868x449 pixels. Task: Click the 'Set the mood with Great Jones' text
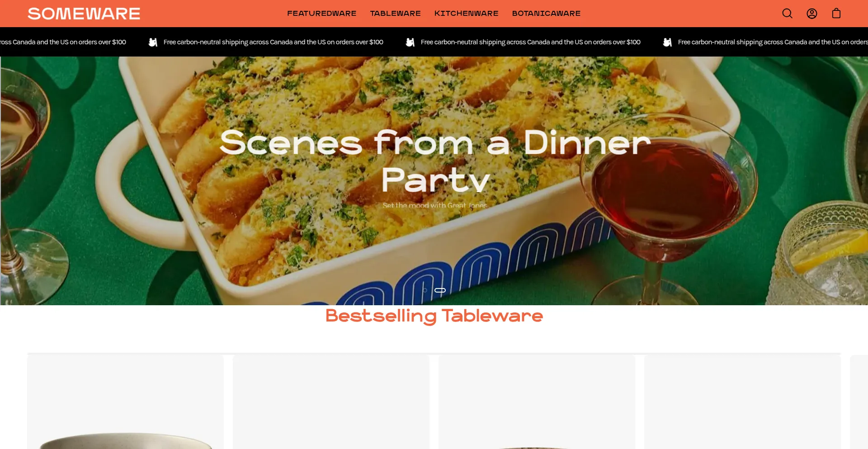pos(435,205)
